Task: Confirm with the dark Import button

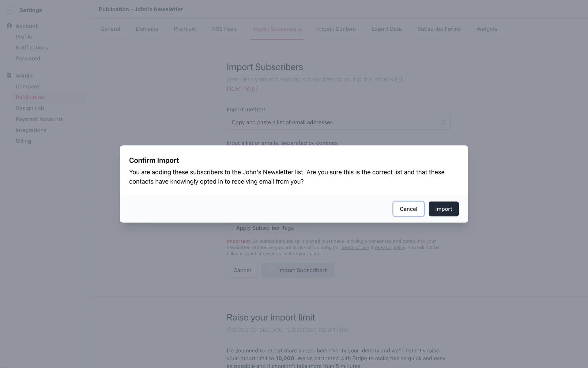Action: pos(443,209)
